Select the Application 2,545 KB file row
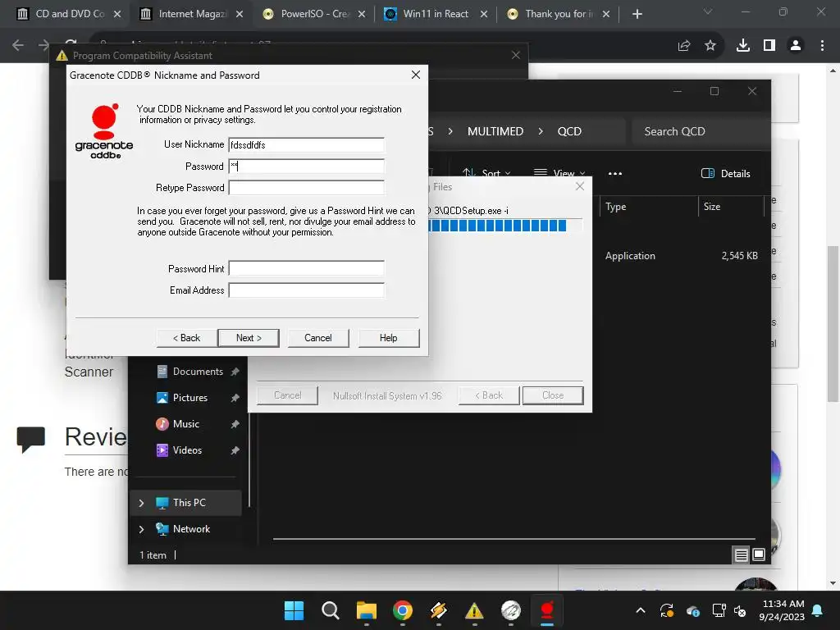 click(x=680, y=256)
